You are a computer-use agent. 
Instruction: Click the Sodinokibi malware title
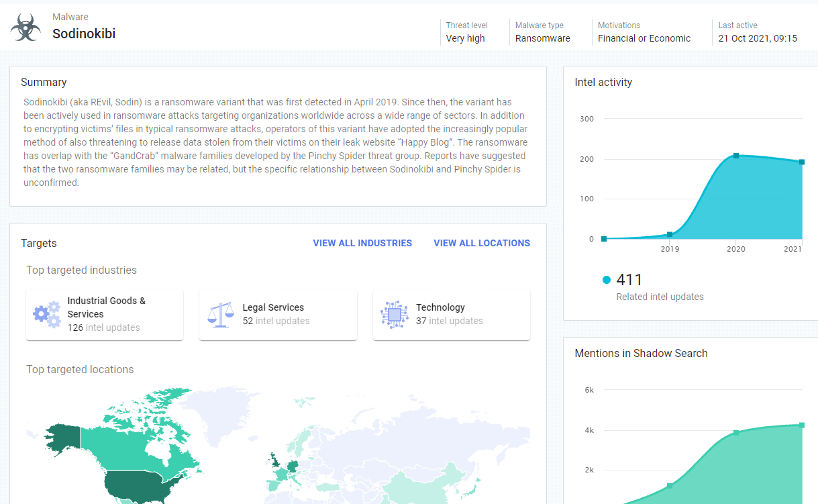[84, 34]
